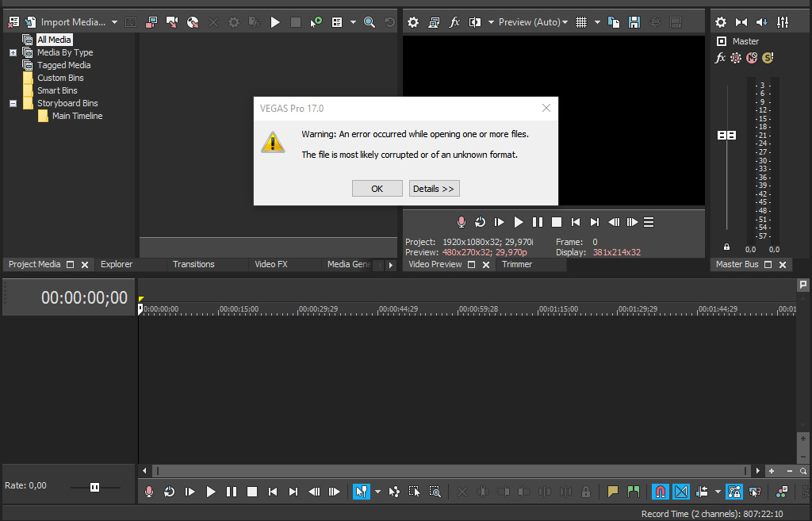This screenshot has height=521, width=812.
Task: Click Record in Video Preview transport
Action: [x=461, y=222]
